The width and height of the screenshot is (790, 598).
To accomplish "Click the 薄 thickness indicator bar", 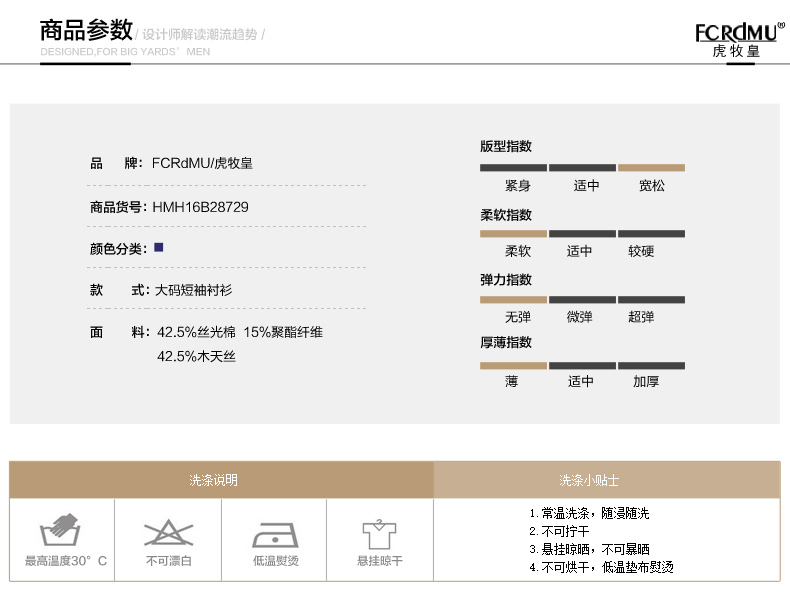I will point(513,365).
